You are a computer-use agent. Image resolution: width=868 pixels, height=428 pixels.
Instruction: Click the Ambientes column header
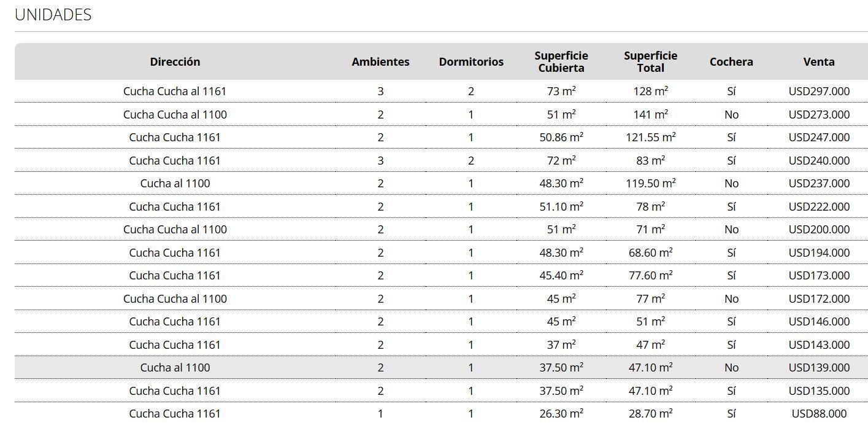(380, 61)
